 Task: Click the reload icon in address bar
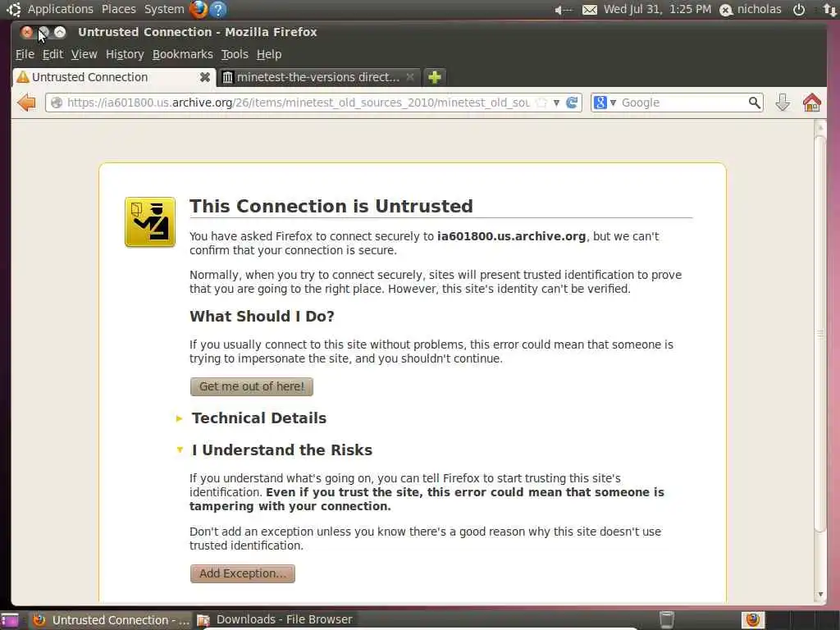572,103
